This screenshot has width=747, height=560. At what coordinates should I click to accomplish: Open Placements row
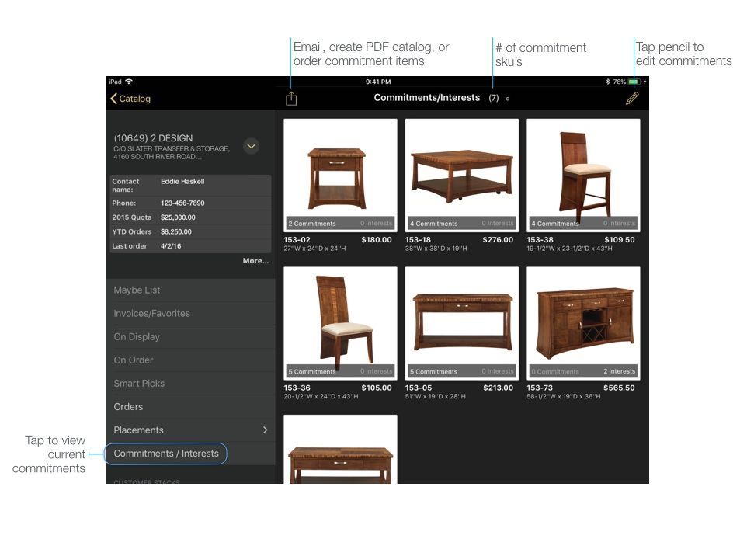pyautogui.click(x=190, y=430)
